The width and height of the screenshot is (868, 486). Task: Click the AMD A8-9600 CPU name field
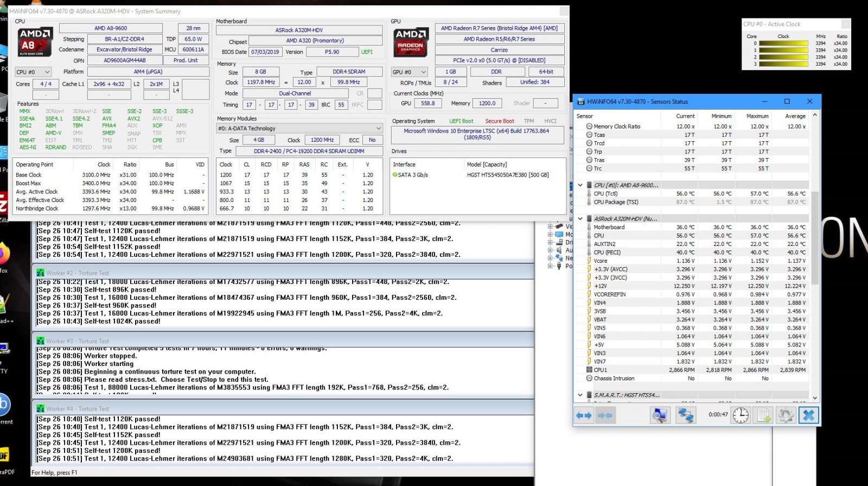click(111, 28)
